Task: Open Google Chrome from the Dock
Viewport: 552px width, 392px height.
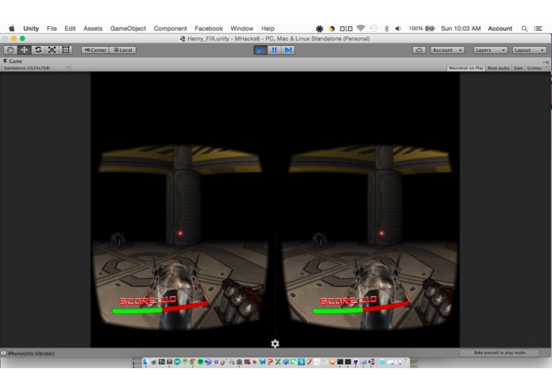Action: [x=192, y=362]
